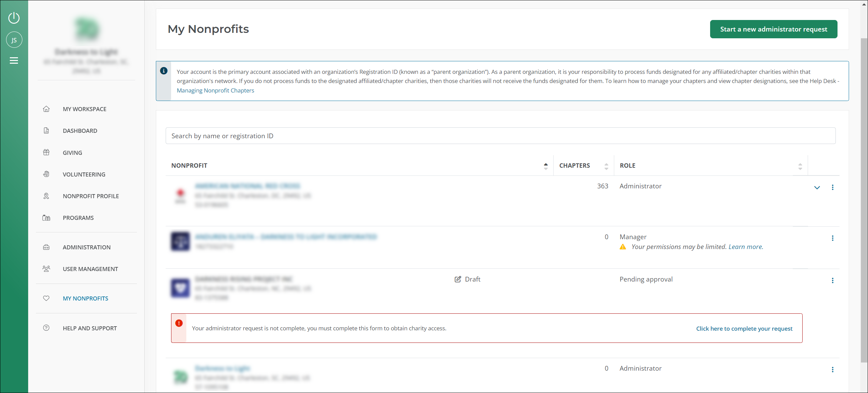
Task: Click here to complete your request link
Action: pyautogui.click(x=744, y=329)
